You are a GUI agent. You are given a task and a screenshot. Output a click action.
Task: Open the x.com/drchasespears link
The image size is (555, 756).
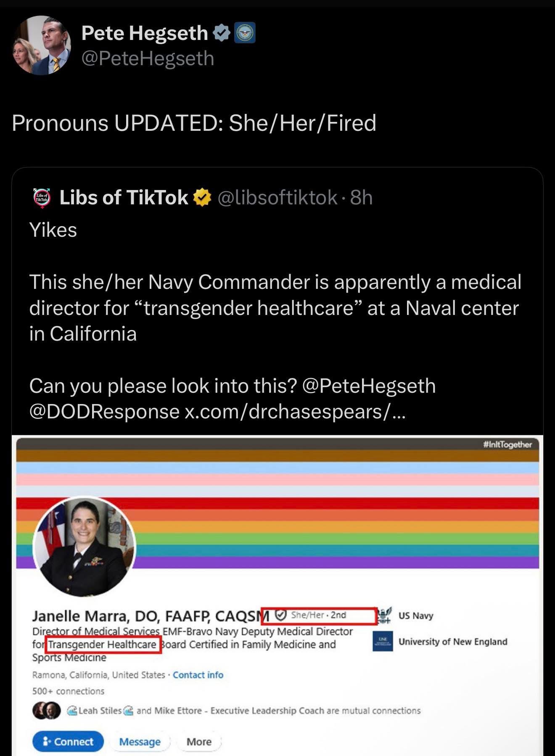295,411
